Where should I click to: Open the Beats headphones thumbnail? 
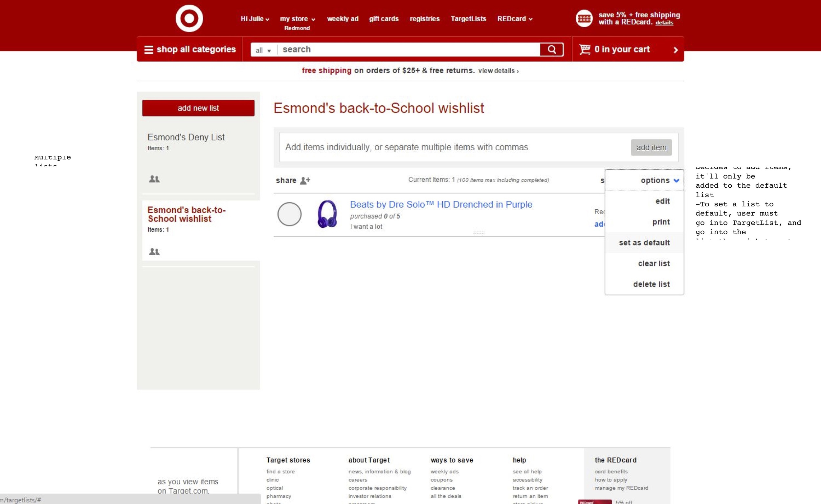[x=327, y=214]
